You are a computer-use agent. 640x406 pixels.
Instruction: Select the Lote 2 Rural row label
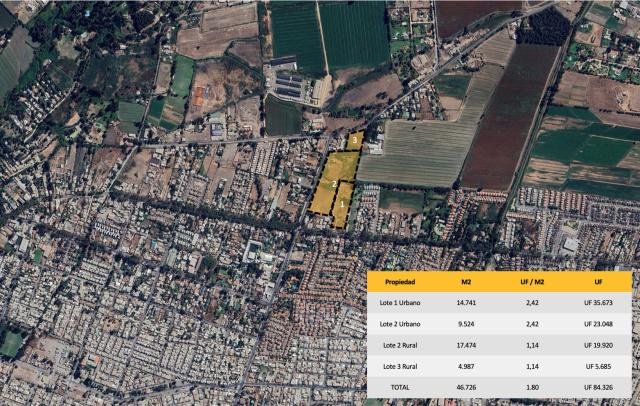pos(400,345)
